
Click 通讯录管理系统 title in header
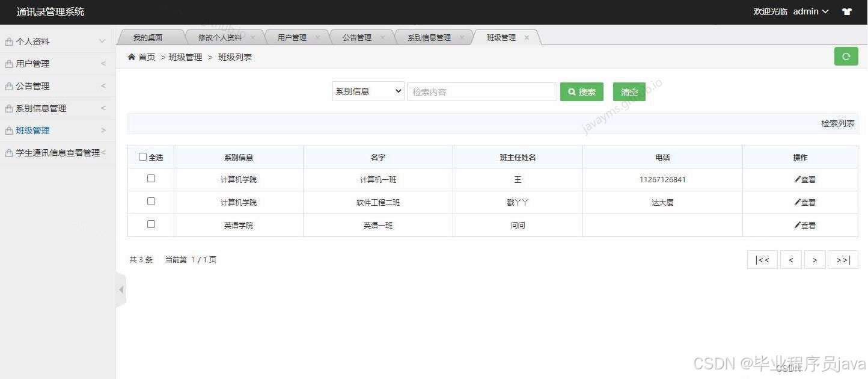pyautogui.click(x=50, y=11)
